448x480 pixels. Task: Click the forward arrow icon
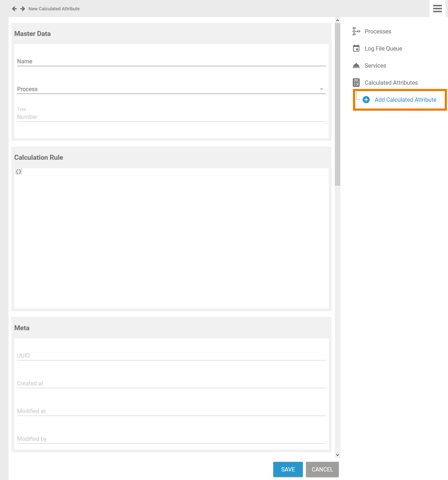tap(23, 9)
